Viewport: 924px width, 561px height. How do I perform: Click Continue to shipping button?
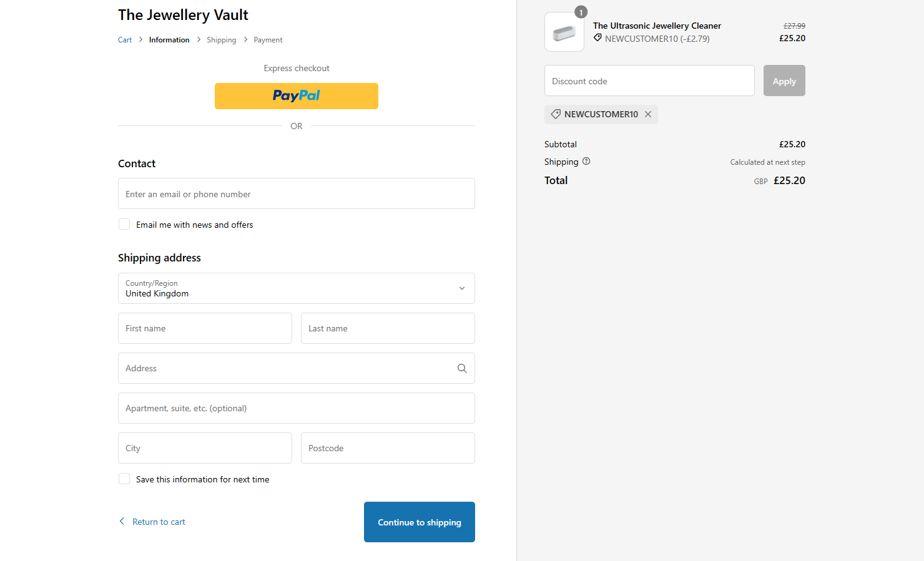[x=420, y=522]
